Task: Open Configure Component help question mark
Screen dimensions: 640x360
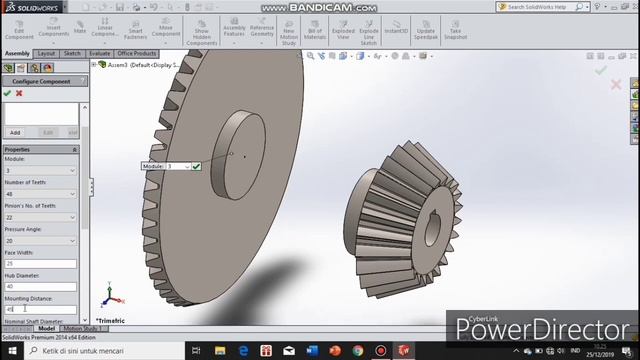Action: (x=82, y=81)
